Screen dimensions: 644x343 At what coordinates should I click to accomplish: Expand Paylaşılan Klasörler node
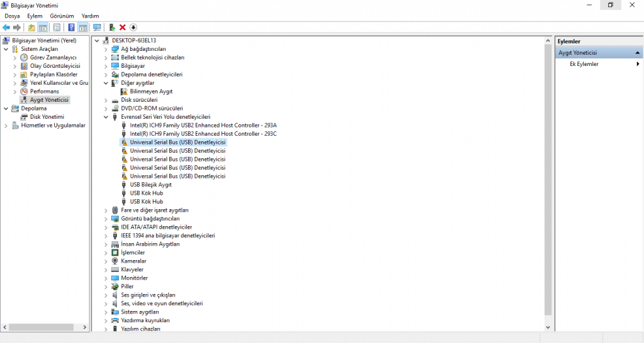point(15,75)
